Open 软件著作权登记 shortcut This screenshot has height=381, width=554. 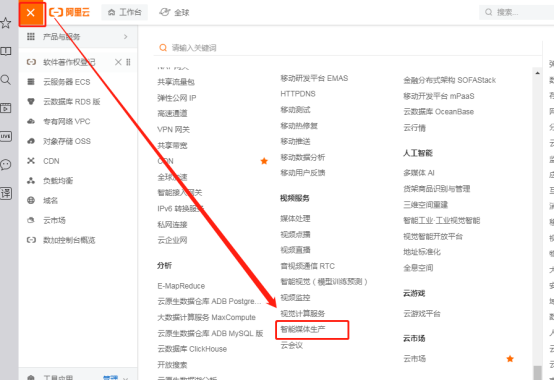click(x=69, y=62)
